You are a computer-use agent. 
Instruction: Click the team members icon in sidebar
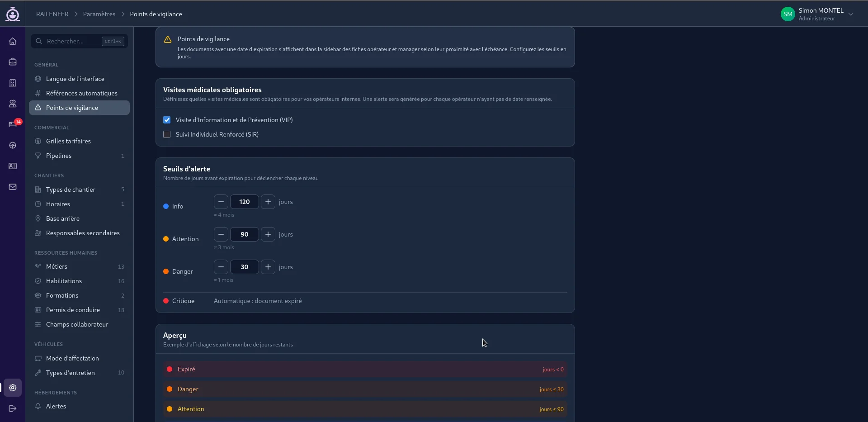12,104
